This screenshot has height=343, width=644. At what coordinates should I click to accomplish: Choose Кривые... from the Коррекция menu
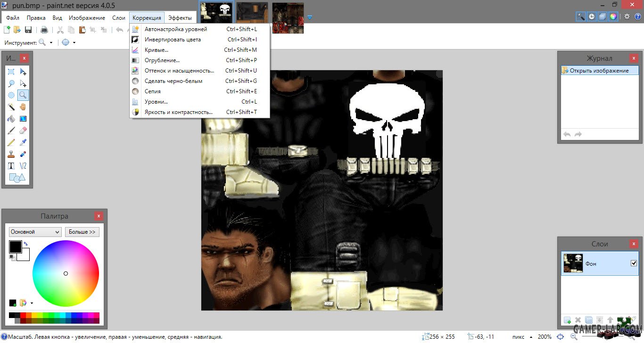click(199, 50)
